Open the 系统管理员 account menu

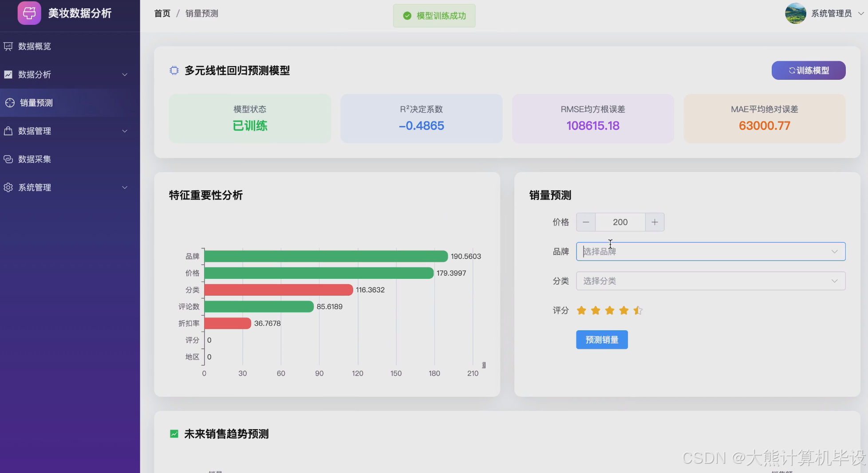[832, 13]
